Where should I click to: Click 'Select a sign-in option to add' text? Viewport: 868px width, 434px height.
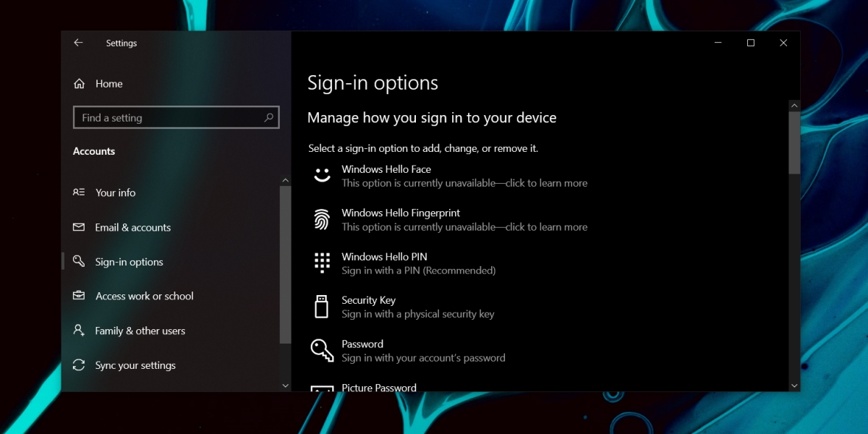[x=423, y=148]
